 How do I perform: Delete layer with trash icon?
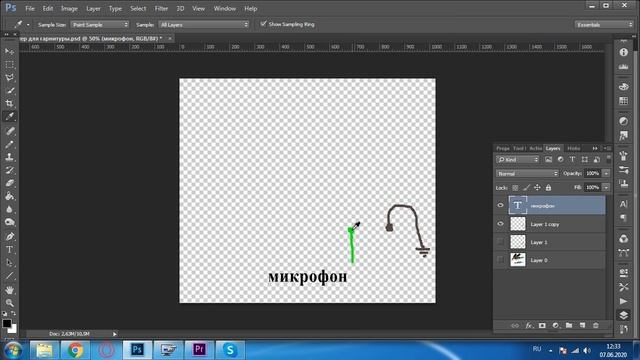596,325
